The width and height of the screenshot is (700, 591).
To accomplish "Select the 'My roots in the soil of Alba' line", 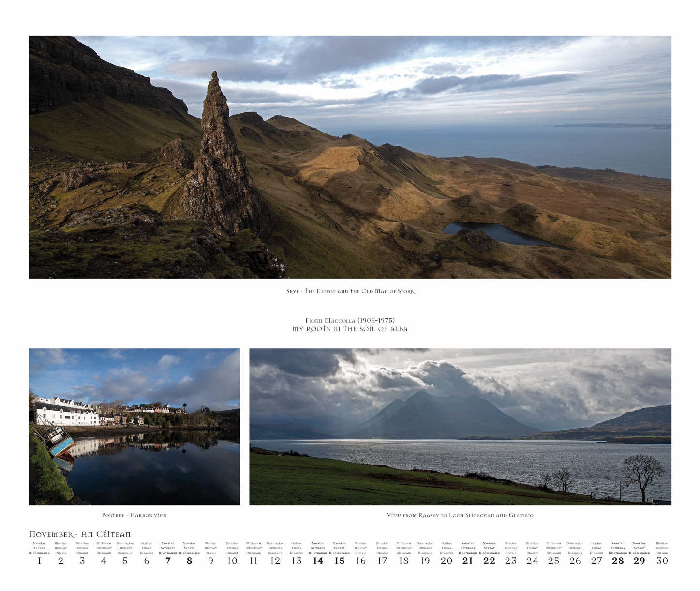I will point(350,329).
